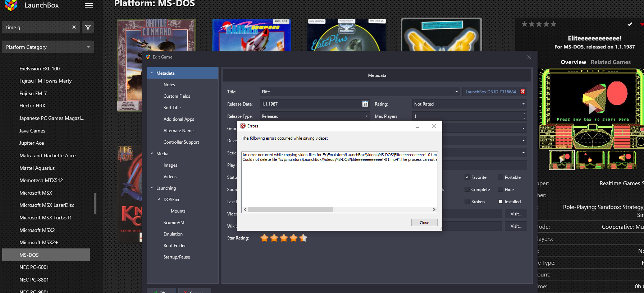644x293 pixels.
Task: Click the red error icon in Errors dialog
Action: (243, 126)
